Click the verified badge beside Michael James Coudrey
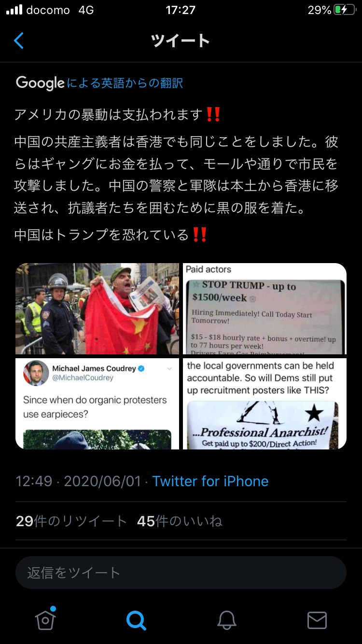 [141, 369]
